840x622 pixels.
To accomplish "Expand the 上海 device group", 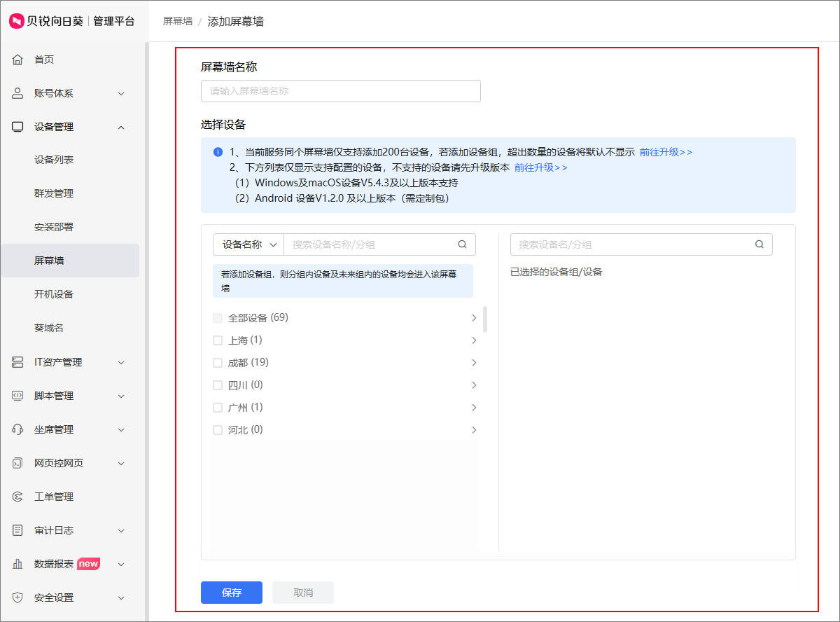I will tap(474, 340).
